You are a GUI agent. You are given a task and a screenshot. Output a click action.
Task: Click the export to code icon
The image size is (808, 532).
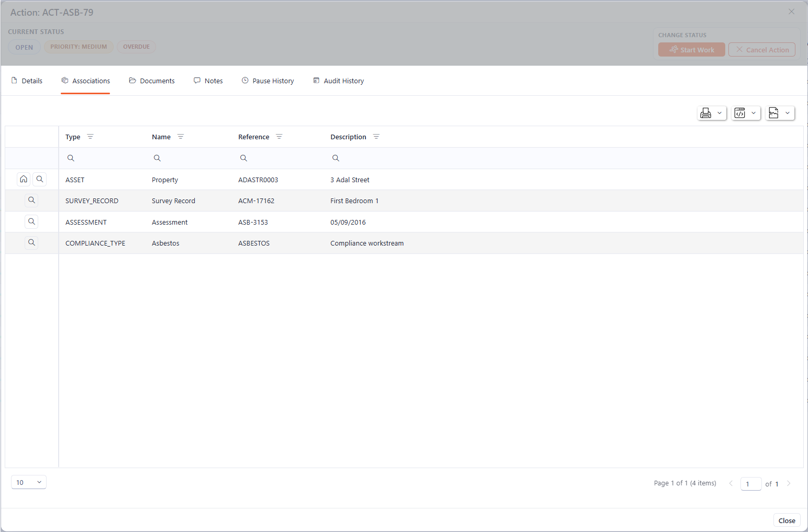740,113
